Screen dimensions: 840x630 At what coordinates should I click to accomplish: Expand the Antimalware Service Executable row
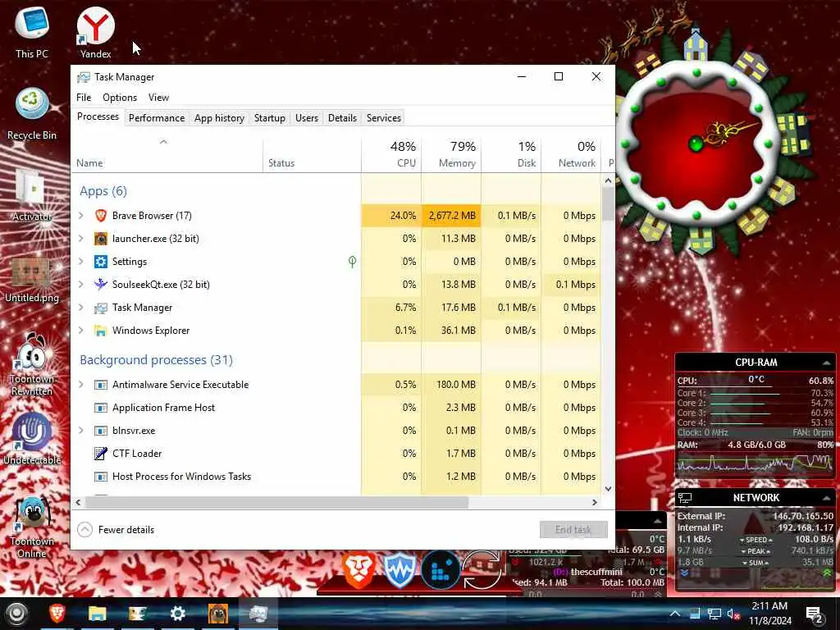pos(81,385)
